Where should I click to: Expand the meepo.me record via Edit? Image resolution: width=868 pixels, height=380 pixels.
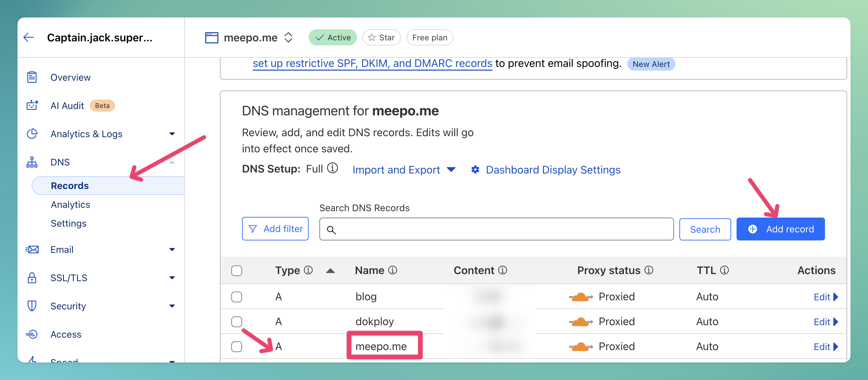[826, 347]
